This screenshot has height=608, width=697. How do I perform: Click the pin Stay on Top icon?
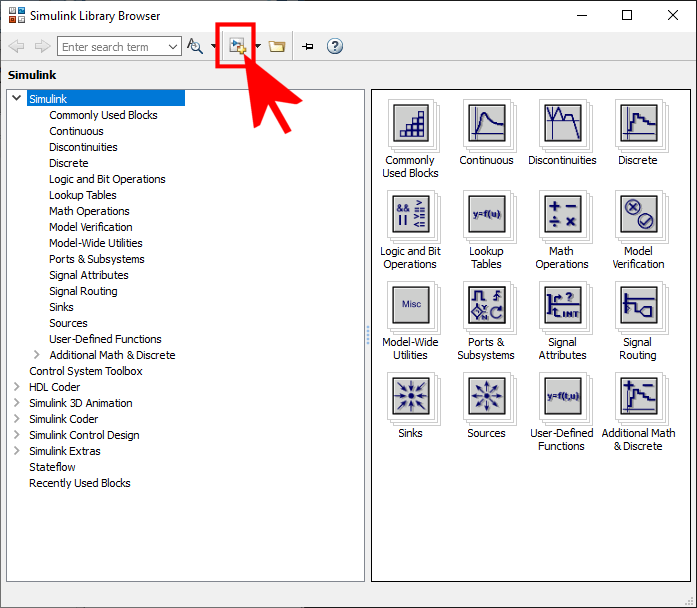(308, 46)
